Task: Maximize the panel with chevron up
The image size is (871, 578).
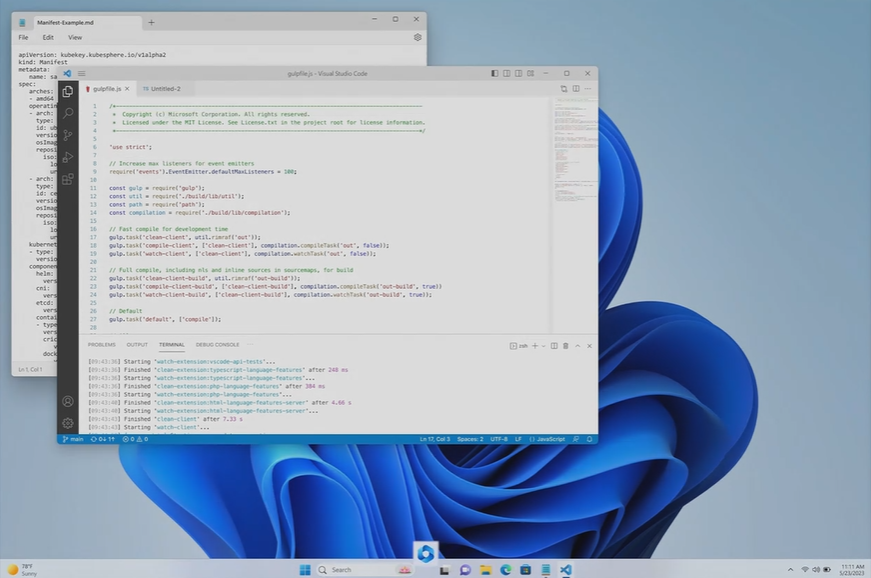Action: (578, 346)
